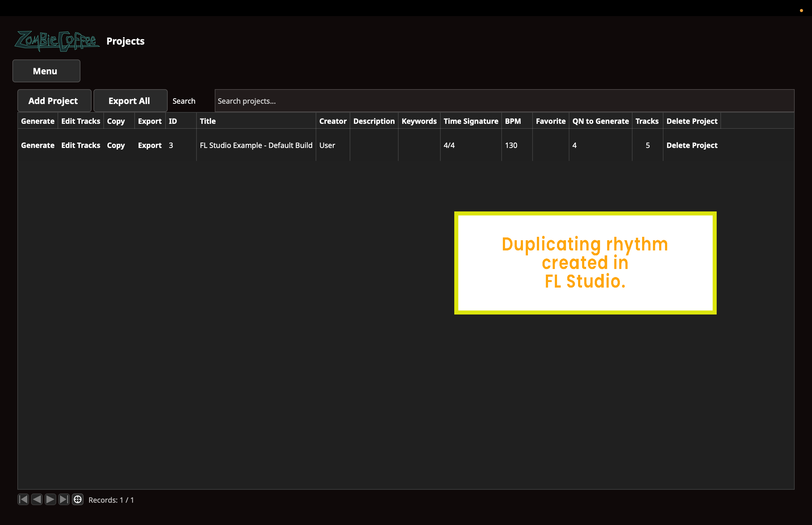812x525 pixels.
Task: Click the Add Project button
Action: tap(54, 101)
